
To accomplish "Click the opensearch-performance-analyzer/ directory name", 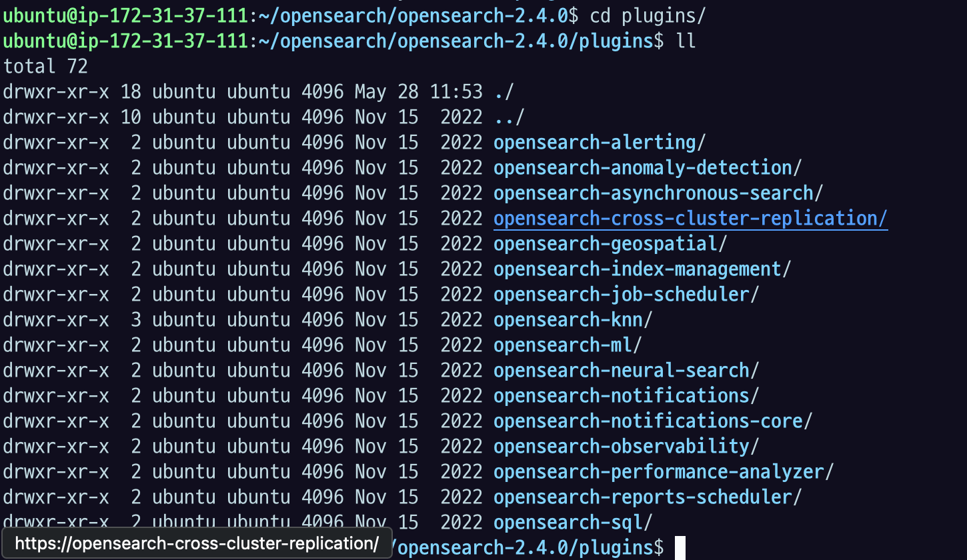I will (664, 472).
